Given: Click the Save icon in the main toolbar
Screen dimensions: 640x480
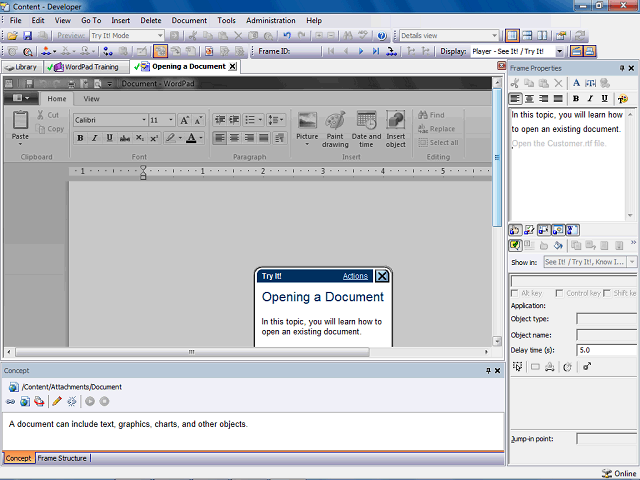Looking at the screenshot, I should click(27, 36).
